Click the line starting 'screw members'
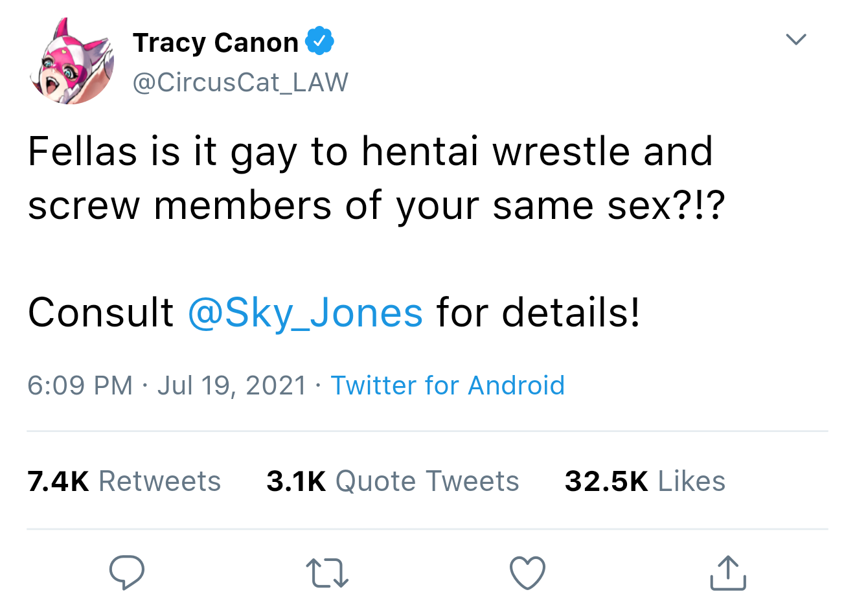The image size is (855, 616). pos(376,206)
